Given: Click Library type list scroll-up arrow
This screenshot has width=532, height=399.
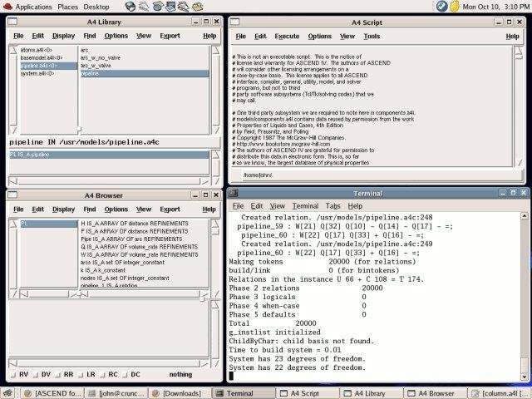Looking at the screenshot, I should click(216, 50).
